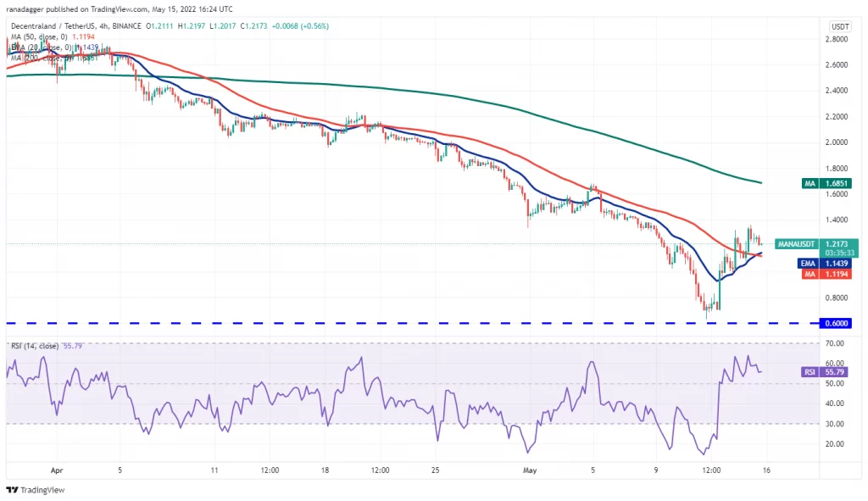Click the 2.0000 price scale level
Viewport: 868px width, 501px height.
837,142
